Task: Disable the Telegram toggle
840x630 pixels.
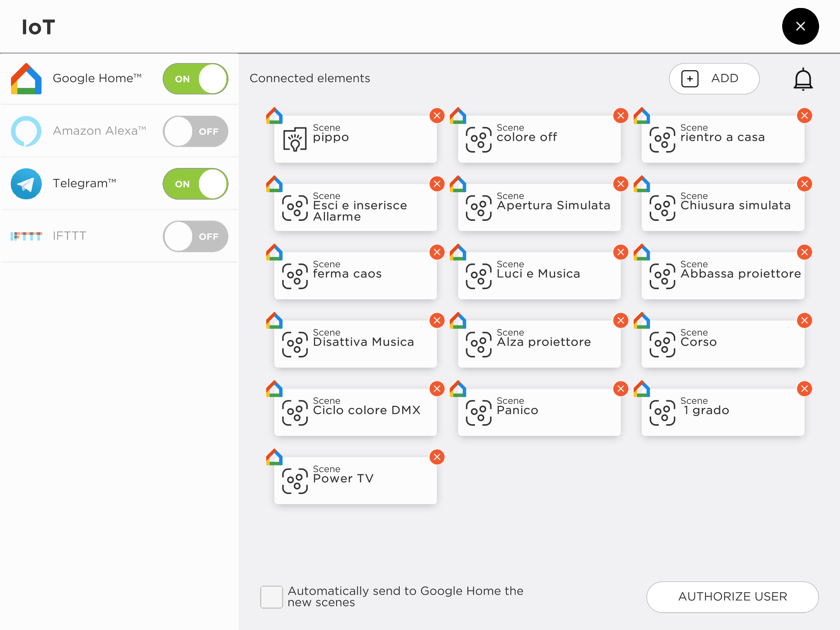Action: coord(196,184)
